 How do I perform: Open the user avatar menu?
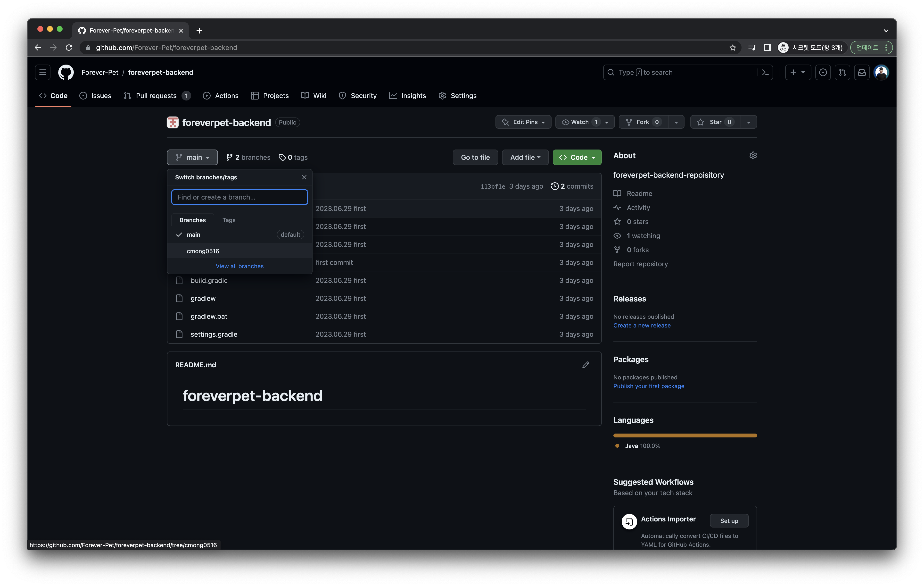pos(881,72)
